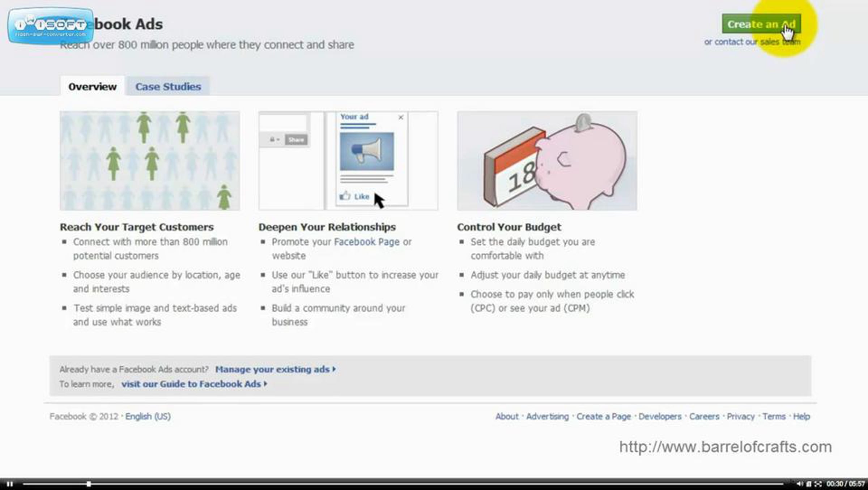Viewport: 868px width, 490px height.
Task: Open the About footer link
Action: (x=507, y=416)
